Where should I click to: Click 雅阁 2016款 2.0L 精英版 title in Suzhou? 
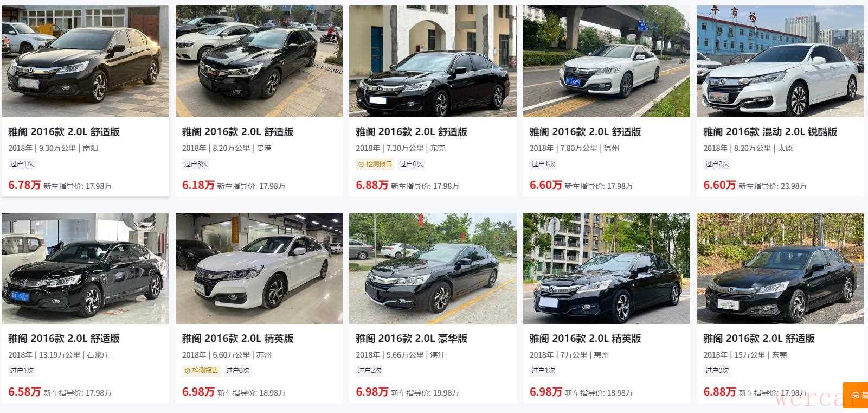pyautogui.click(x=237, y=339)
